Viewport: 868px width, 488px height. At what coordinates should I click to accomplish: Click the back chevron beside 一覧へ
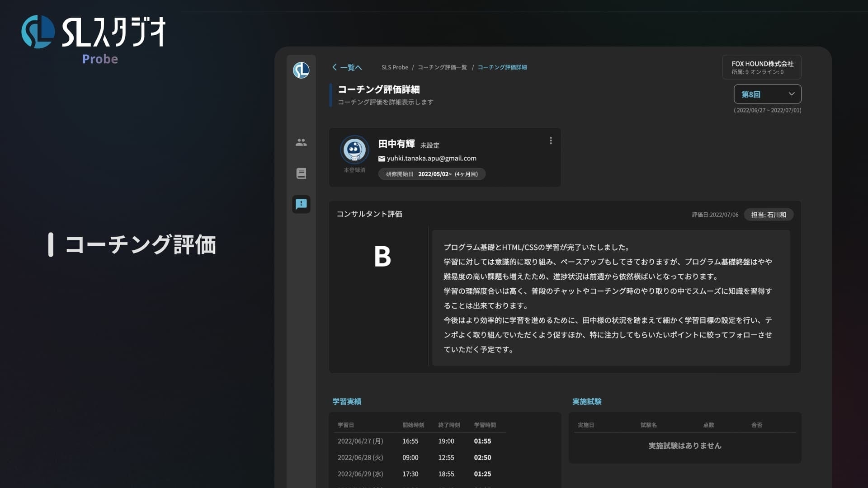pyautogui.click(x=335, y=67)
